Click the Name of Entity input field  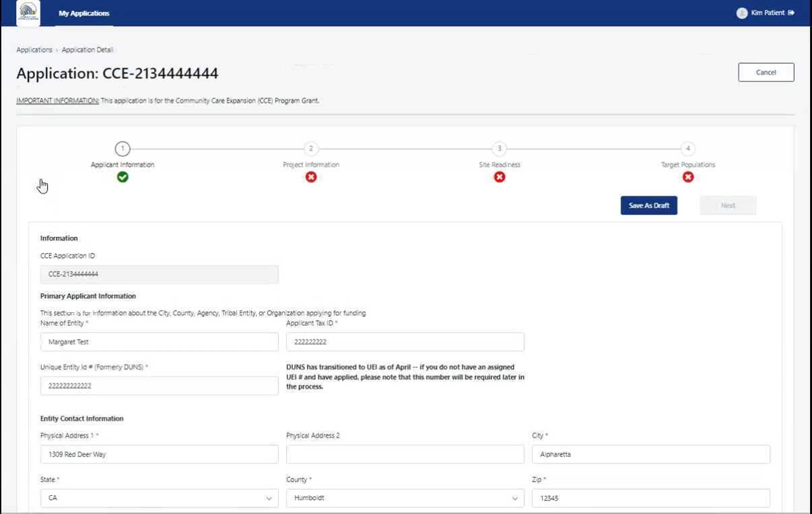coord(159,342)
